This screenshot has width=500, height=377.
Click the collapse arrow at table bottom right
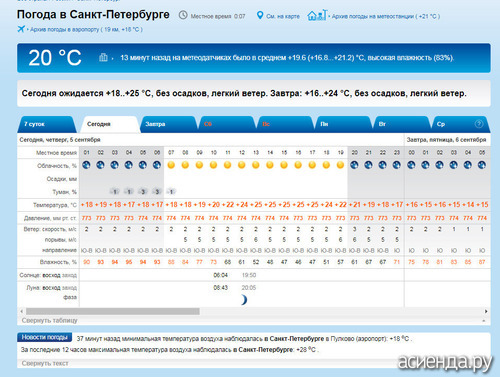tap(484, 321)
